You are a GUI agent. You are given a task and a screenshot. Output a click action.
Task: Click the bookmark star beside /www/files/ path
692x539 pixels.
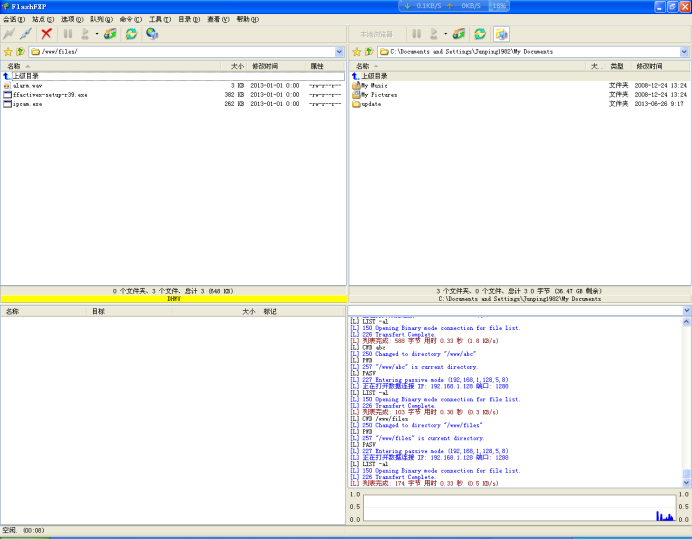pyautogui.click(x=8, y=51)
